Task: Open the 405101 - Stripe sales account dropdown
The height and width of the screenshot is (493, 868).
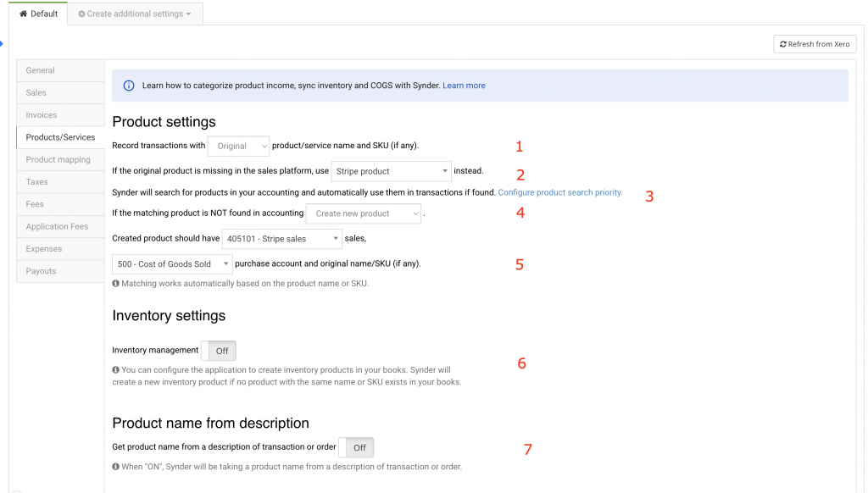Action: point(281,239)
